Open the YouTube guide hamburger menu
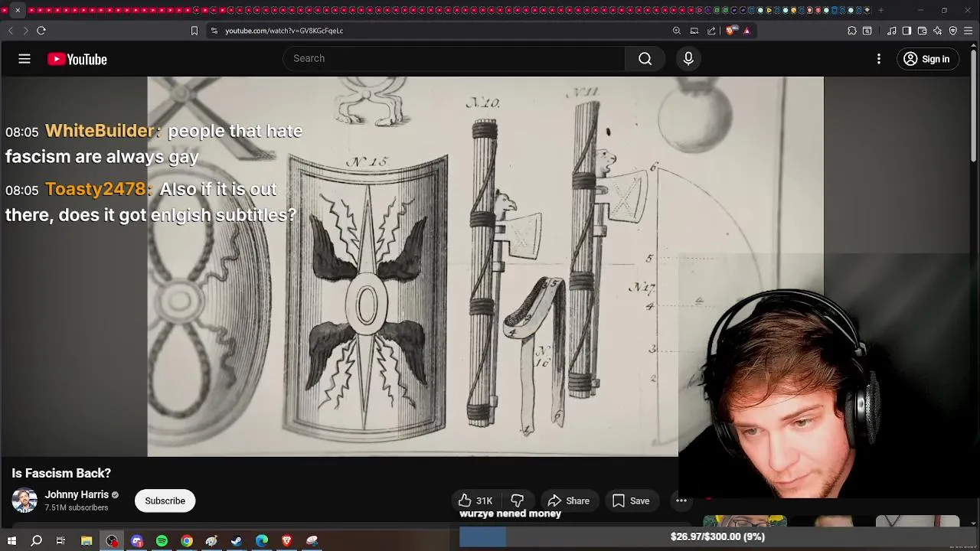The image size is (980, 551). point(24,59)
